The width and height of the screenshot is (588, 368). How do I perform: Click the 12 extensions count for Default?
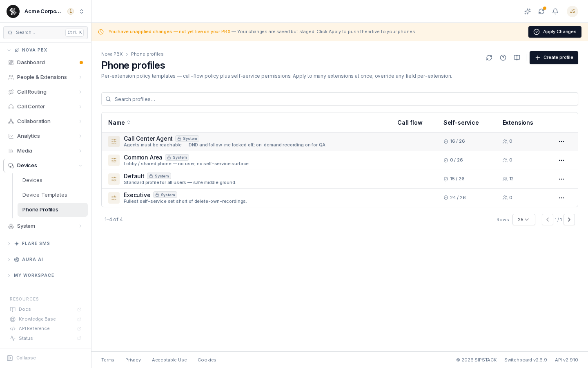tap(508, 179)
